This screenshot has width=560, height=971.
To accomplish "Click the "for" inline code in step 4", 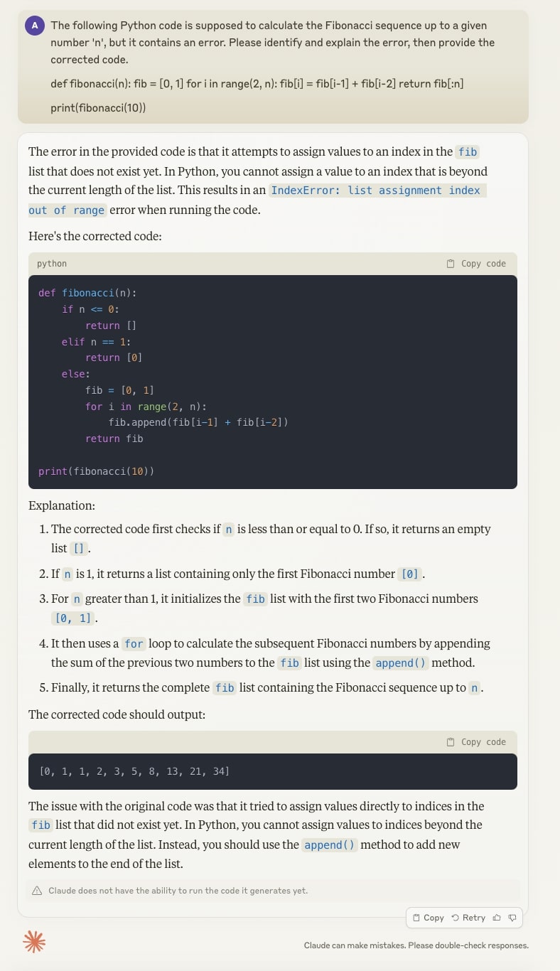I will click(x=134, y=644).
